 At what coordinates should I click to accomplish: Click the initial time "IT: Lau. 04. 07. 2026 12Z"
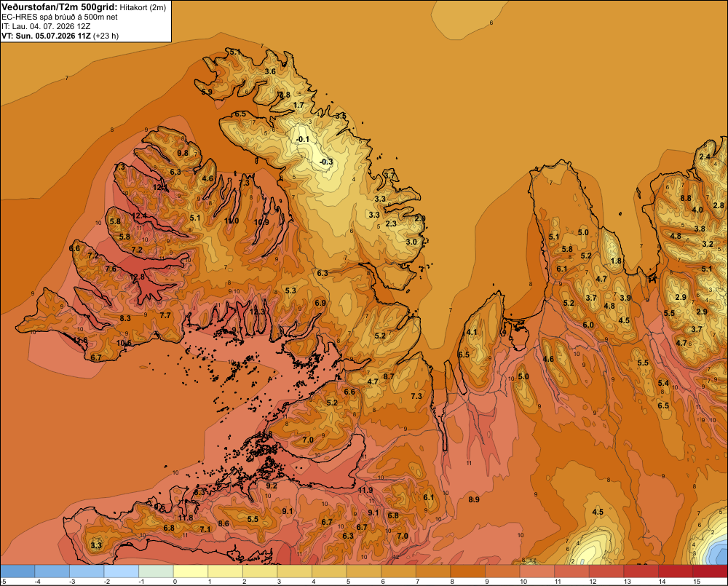pos(46,26)
